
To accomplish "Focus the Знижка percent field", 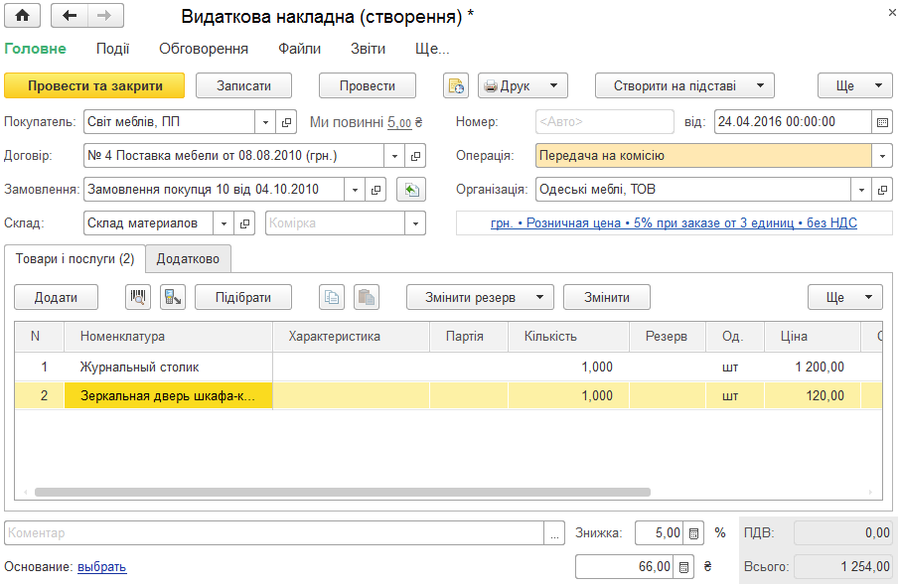I will click(660, 533).
